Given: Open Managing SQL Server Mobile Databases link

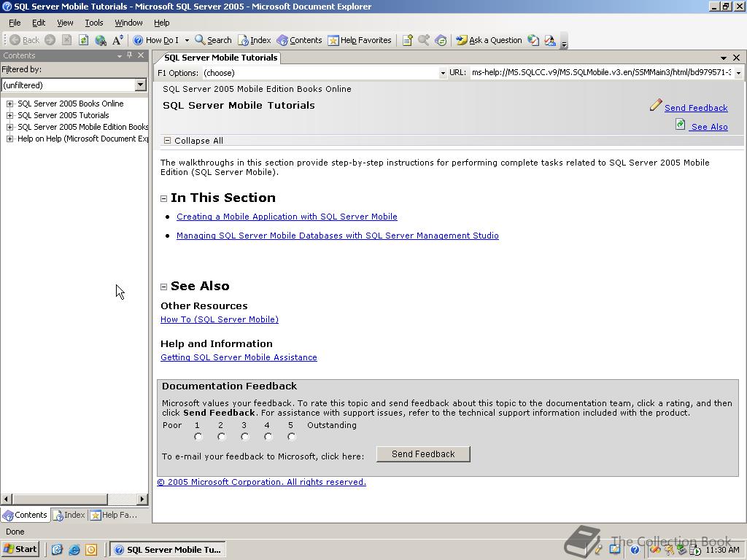Looking at the screenshot, I should tap(338, 236).
